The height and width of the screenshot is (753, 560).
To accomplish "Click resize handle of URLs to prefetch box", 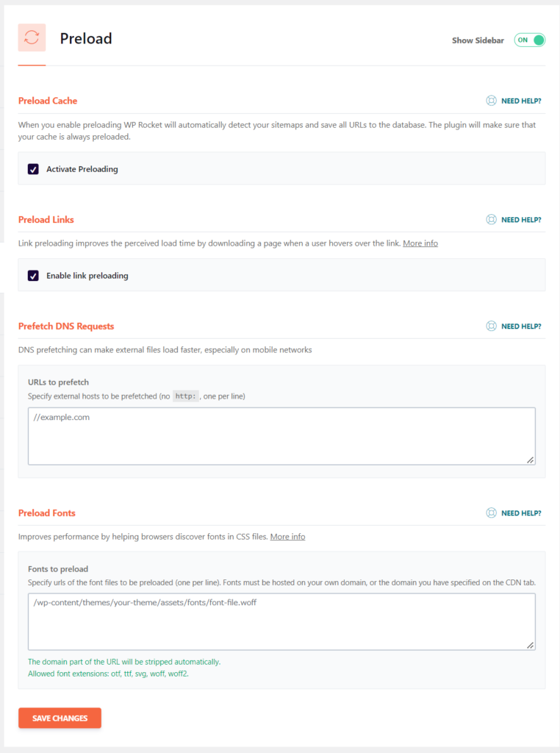I will [530, 460].
